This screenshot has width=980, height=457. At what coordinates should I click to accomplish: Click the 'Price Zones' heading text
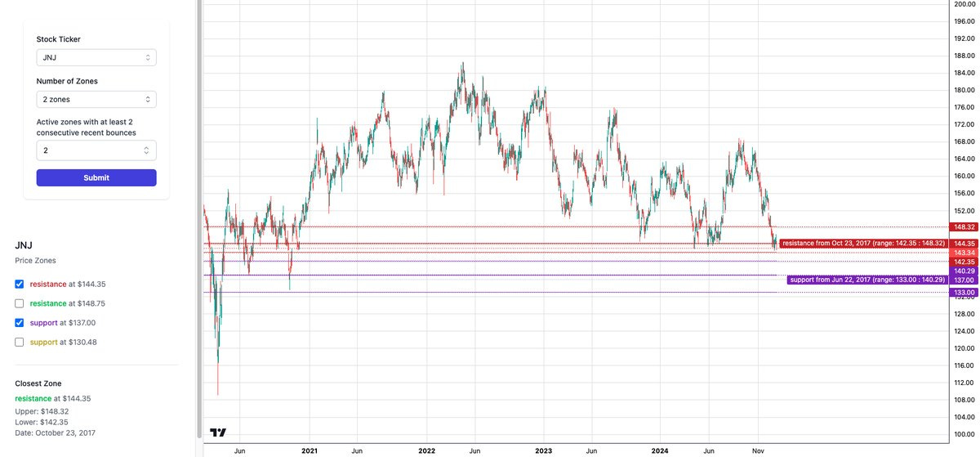35,260
